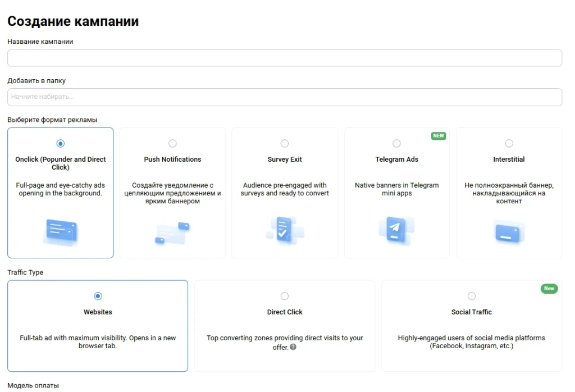
Task: Click the Survey Exit checklist icon
Action: (x=285, y=231)
